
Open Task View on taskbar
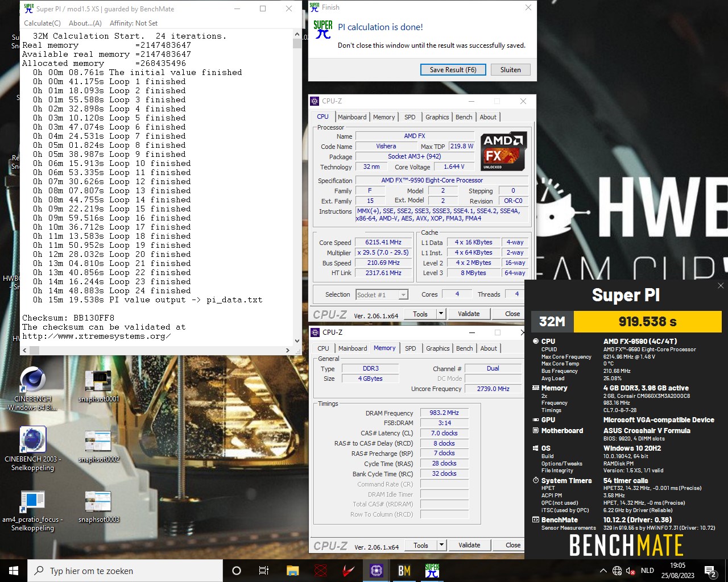click(264, 571)
